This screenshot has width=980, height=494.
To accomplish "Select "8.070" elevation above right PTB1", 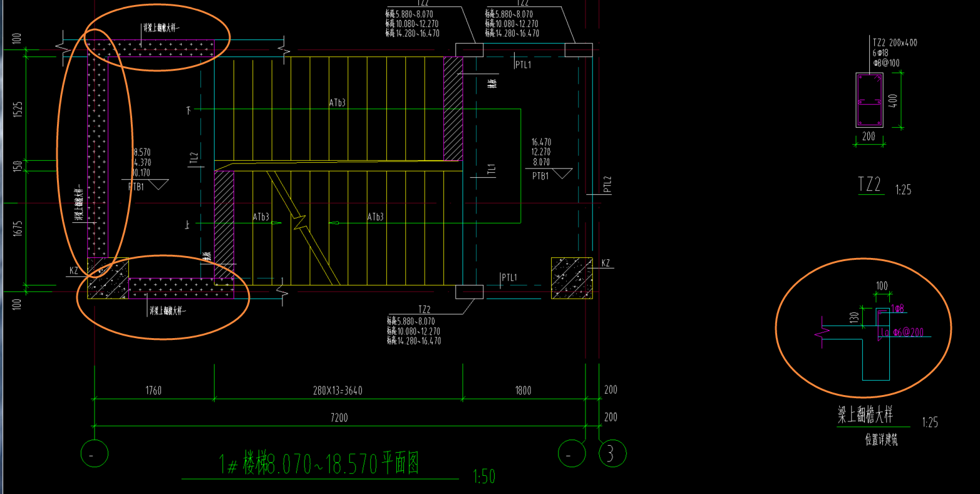I will click(x=541, y=161).
